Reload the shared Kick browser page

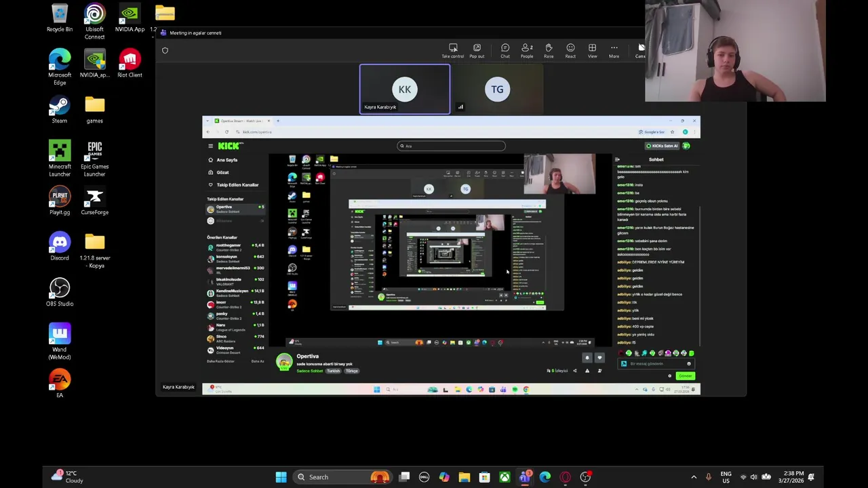226,131
